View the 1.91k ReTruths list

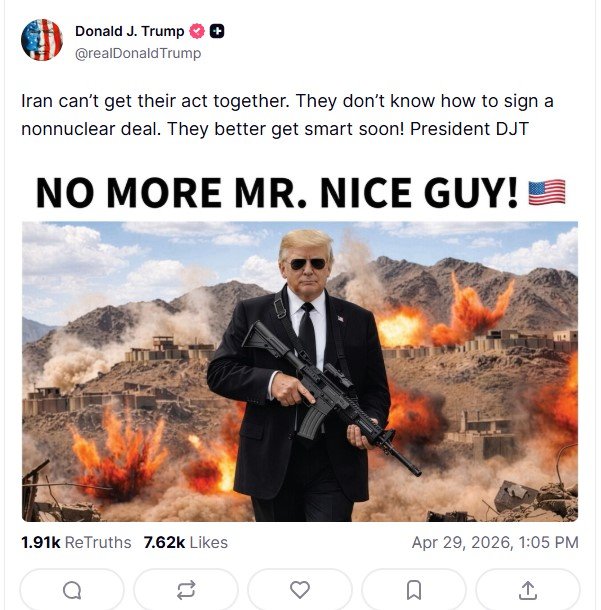(x=76, y=543)
